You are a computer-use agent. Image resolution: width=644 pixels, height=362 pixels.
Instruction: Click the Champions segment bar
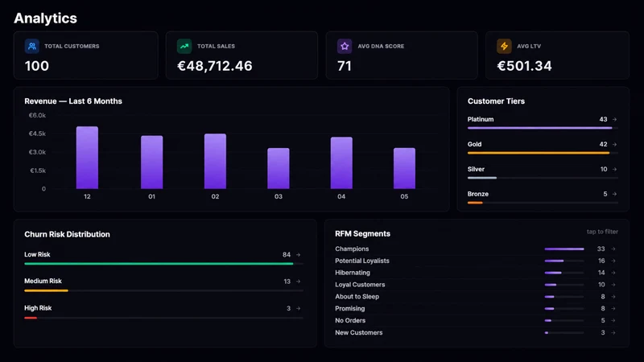(564, 249)
